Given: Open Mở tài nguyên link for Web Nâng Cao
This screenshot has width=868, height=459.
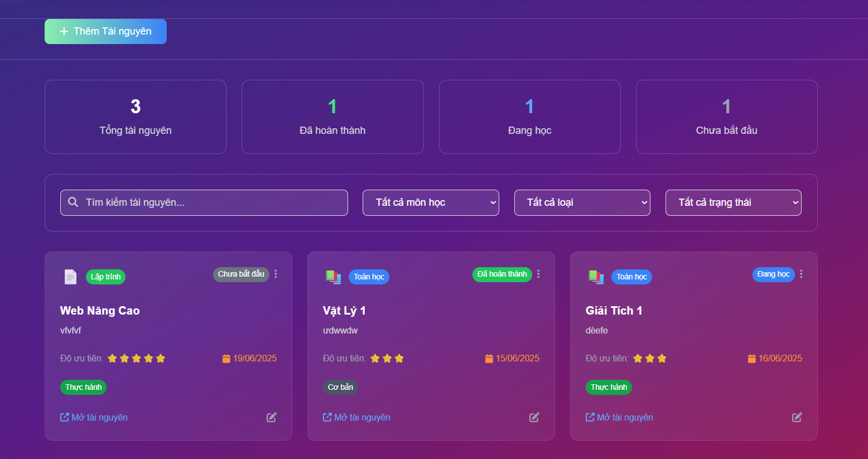Looking at the screenshot, I should [x=94, y=417].
